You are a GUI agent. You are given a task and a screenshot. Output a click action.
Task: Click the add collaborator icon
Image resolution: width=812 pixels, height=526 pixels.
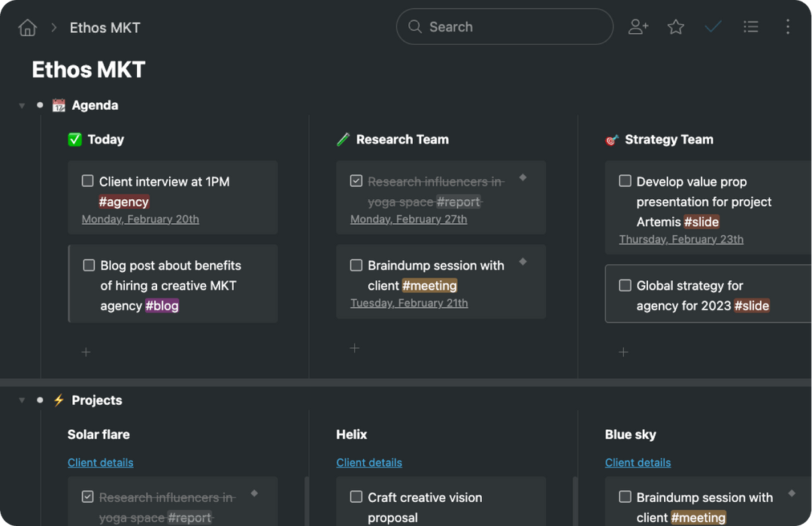point(638,27)
